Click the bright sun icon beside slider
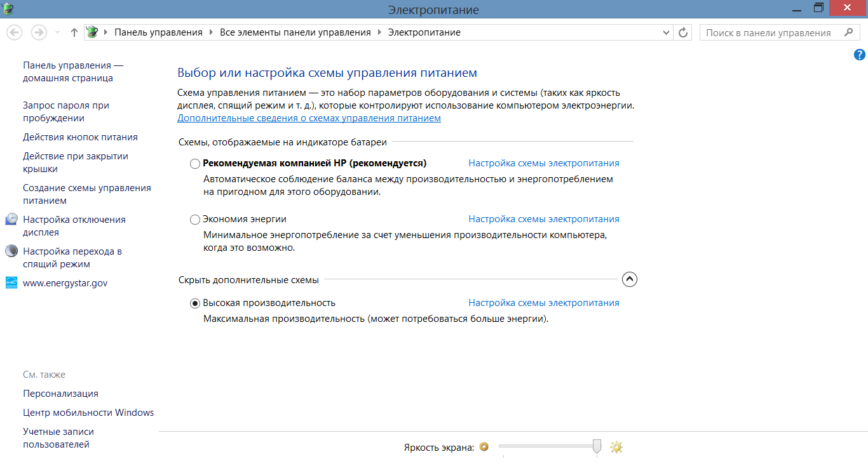 coord(616,447)
